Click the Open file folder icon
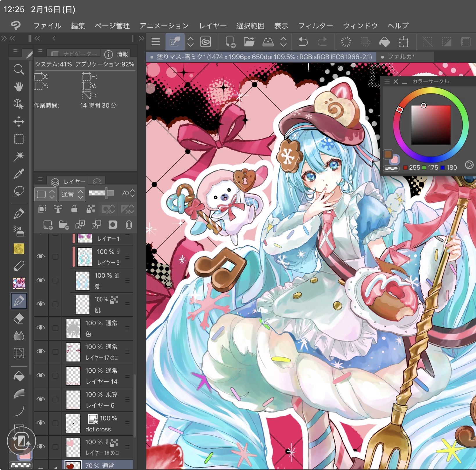Screen dimensions: 476x470 (249, 42)
